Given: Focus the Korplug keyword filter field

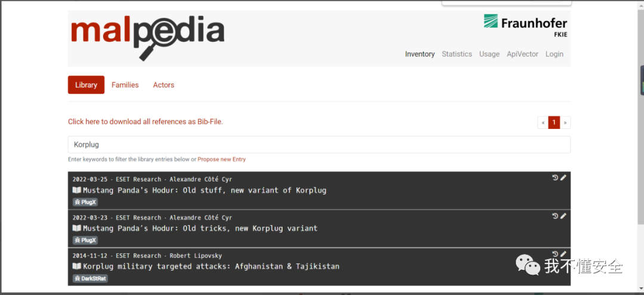Looking at the screenshot, I should [x=319, y=145].
